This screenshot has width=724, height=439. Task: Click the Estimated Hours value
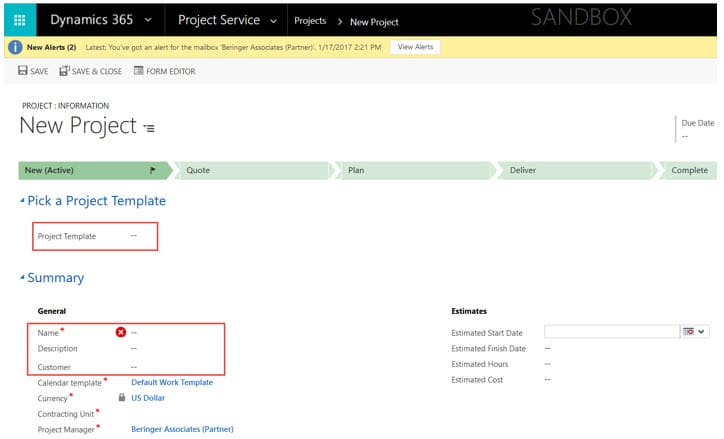[548, 364]
